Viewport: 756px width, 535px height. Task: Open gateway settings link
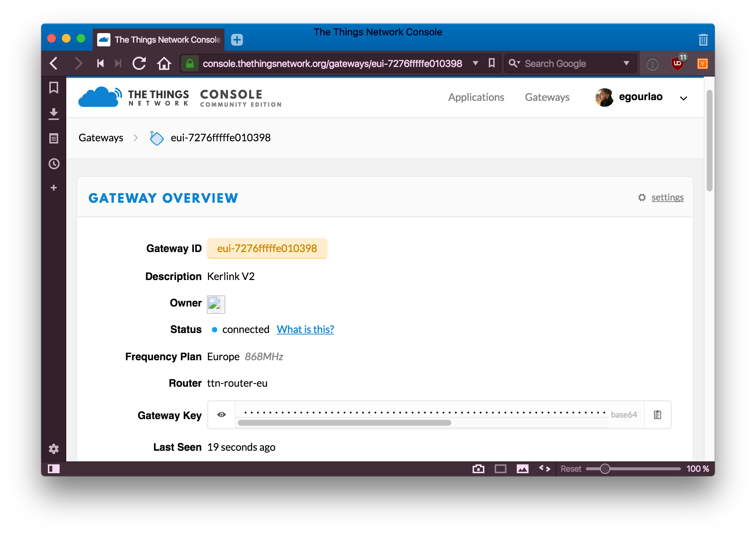click(x=667, y=198)
